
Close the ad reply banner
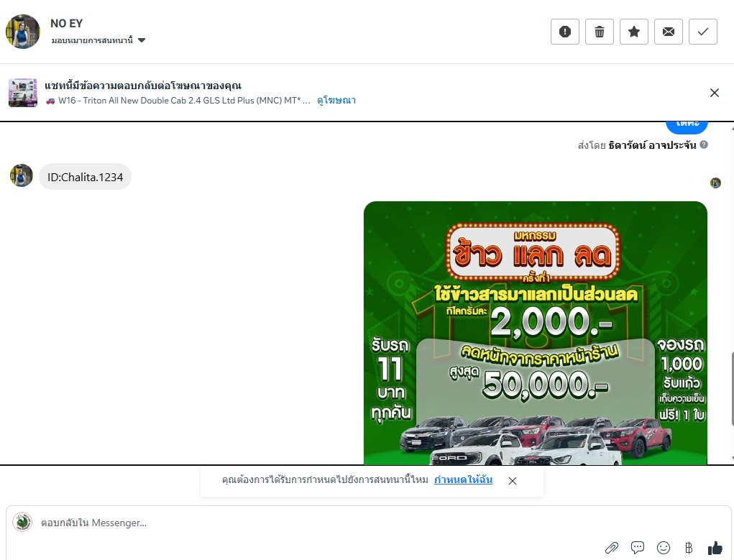(715, 93)
